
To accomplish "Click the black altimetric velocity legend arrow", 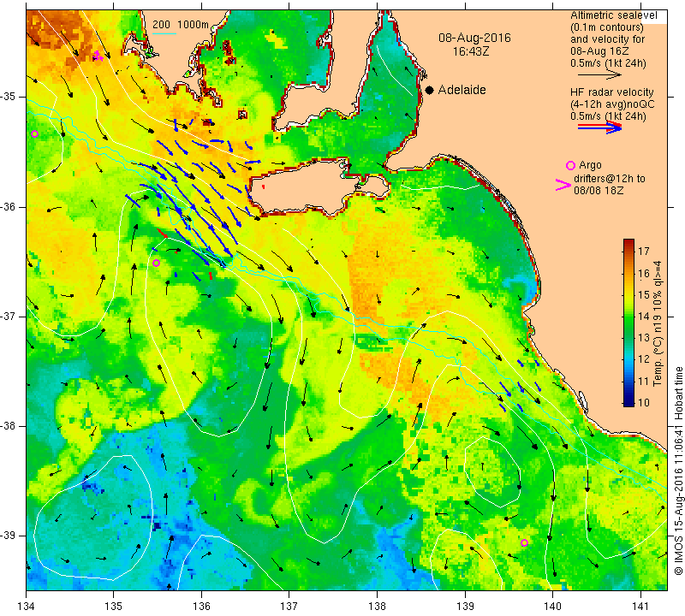I will coord(599,75).
